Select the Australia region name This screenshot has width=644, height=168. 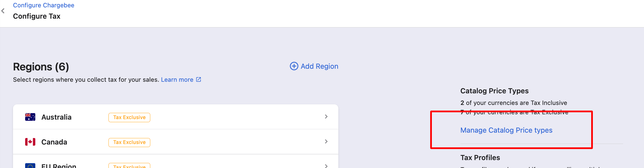pos(56,117)
